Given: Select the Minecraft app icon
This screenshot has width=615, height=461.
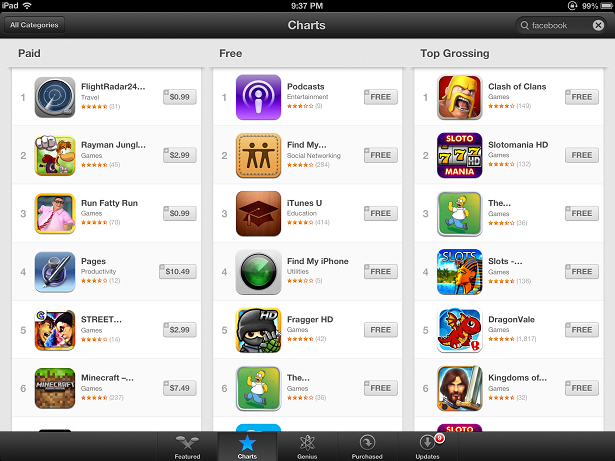Looking at the screenshot, I should (x=55, y=388).
